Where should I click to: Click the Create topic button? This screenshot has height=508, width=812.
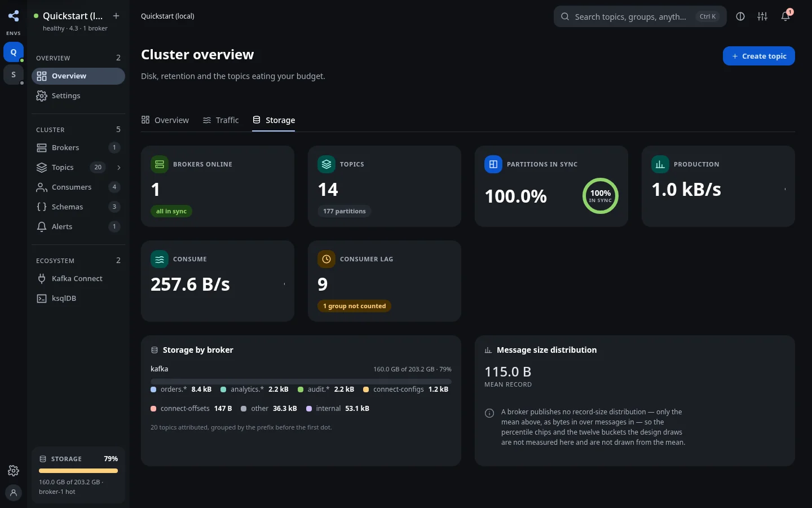point(759,56)
